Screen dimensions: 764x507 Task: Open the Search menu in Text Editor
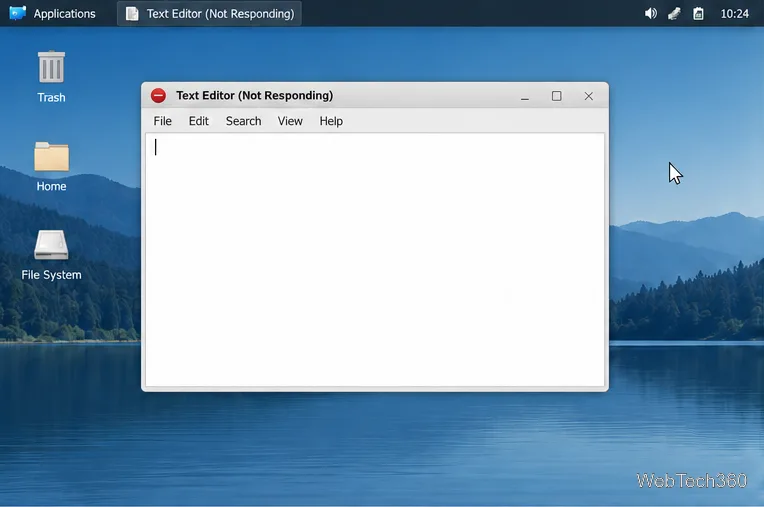[x=243, y=121]
